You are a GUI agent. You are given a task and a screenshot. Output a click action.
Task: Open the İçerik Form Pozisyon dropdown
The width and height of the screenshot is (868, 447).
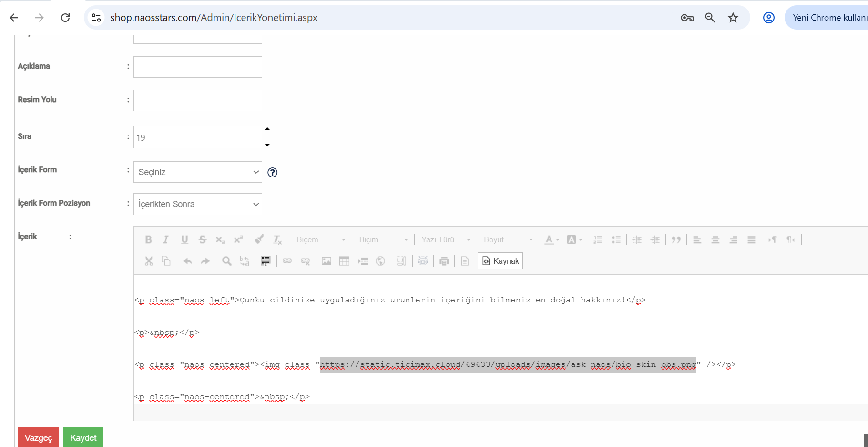(198, 204)
